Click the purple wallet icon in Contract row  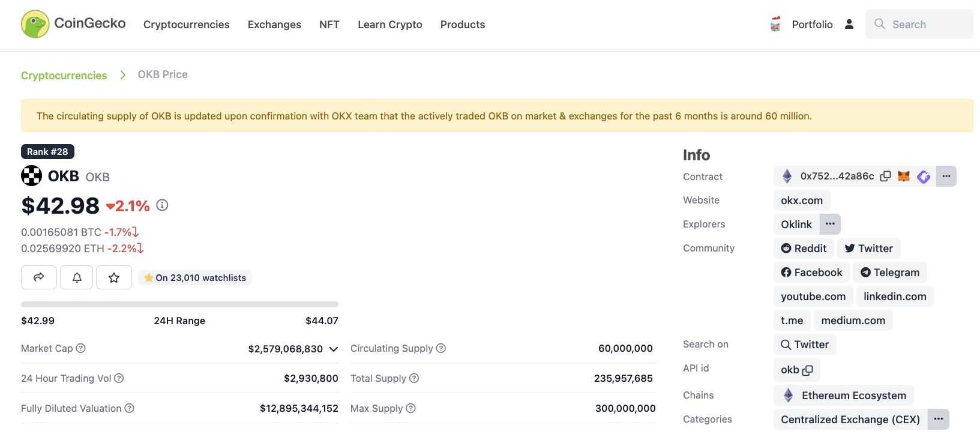click(924, 176)
